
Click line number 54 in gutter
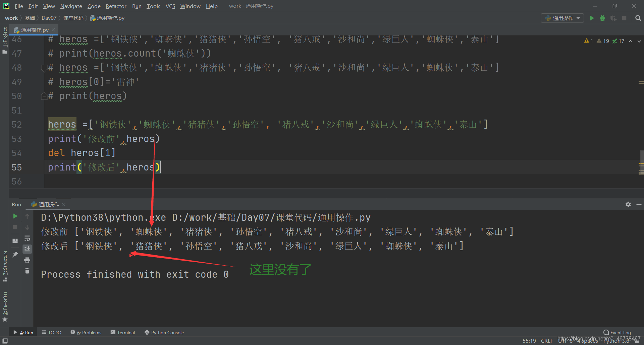[17, 153]
